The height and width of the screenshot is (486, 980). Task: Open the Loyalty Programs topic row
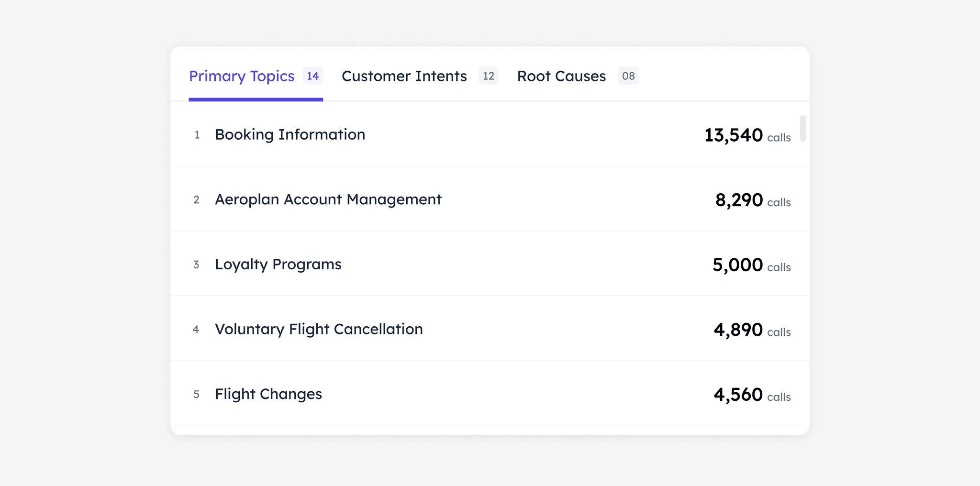[x=278, y=265]
